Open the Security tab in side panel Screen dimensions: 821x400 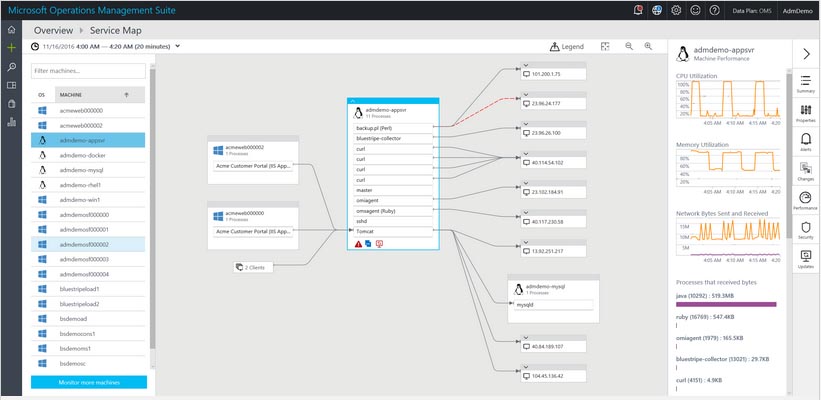806,231
